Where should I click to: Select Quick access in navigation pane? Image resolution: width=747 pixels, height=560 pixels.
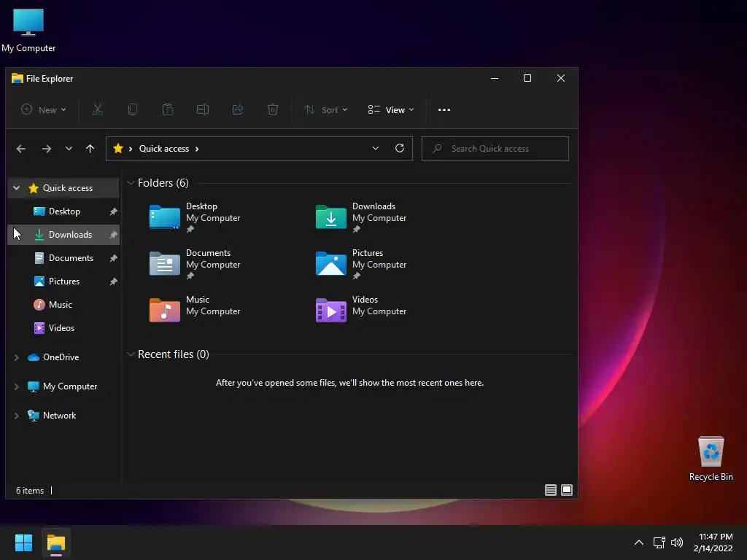[64, 188]
